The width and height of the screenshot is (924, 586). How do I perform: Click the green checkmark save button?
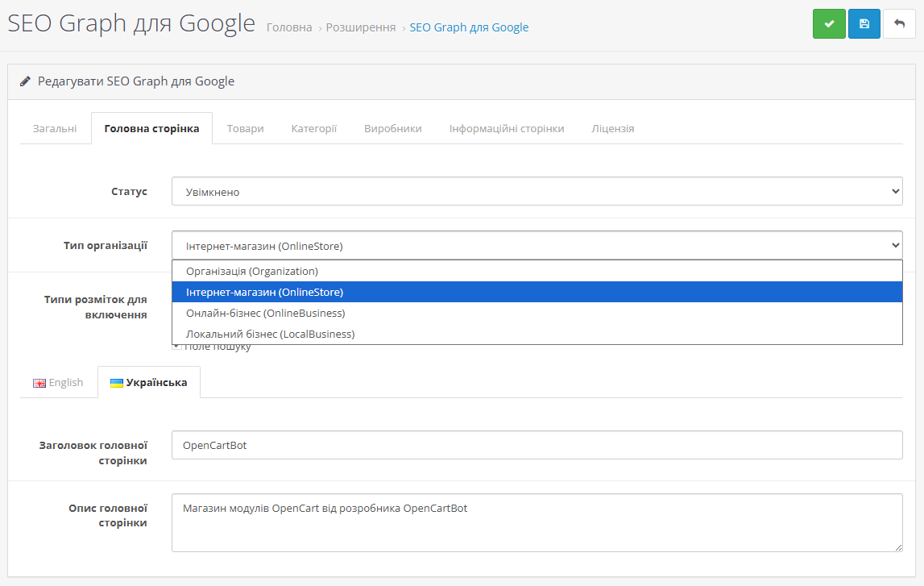[x=829, y=24]
